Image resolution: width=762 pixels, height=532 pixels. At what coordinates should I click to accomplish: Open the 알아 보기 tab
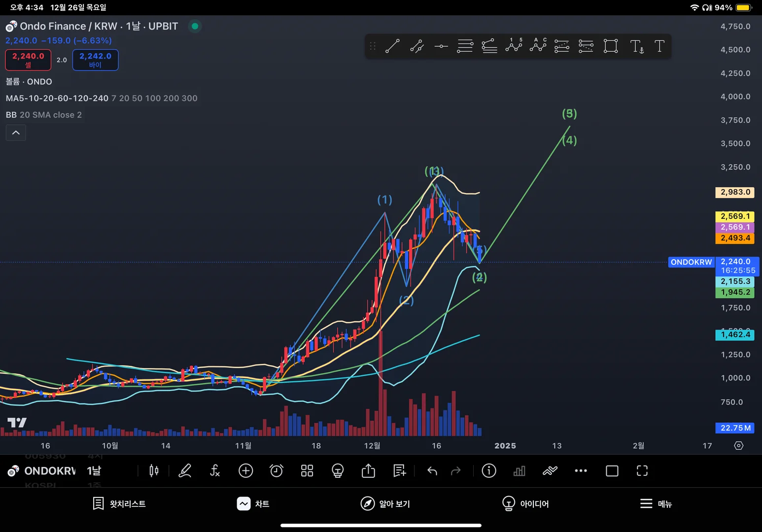[x=385, y=504]
